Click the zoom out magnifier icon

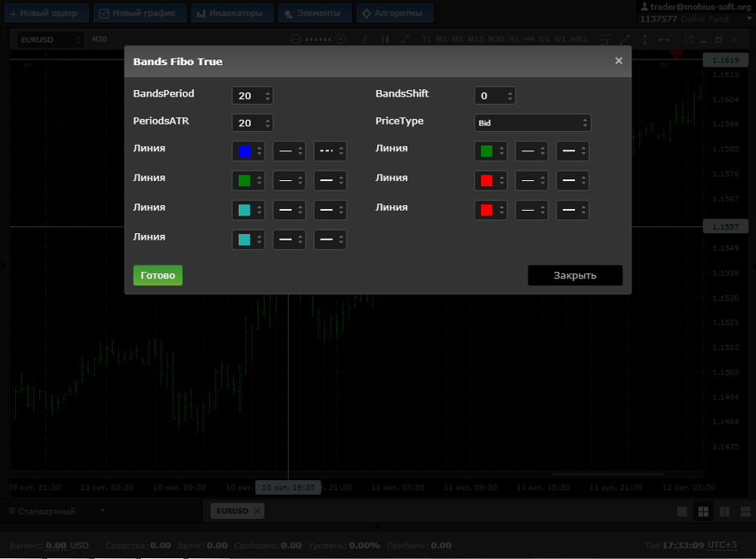(296, 39)
